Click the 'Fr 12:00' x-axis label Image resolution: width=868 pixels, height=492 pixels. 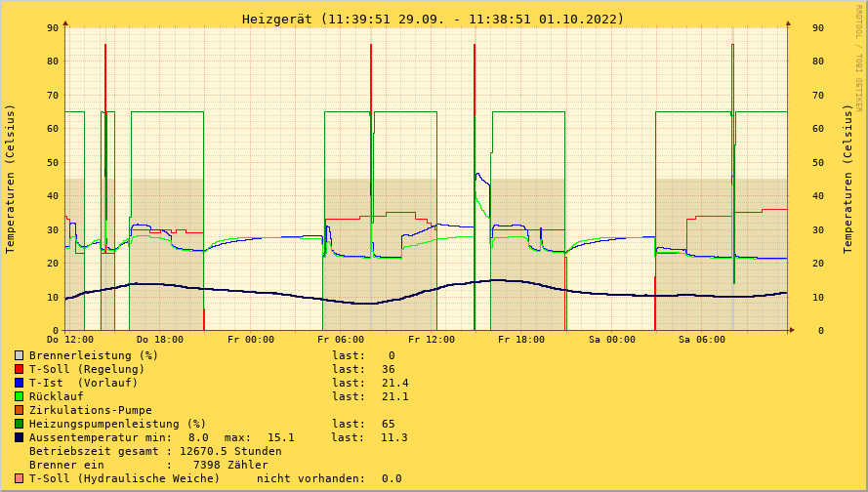coord(432,340)
